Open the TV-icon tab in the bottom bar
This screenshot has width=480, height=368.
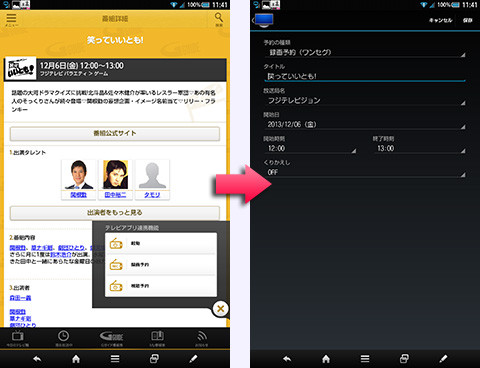[x=17, y=338]
